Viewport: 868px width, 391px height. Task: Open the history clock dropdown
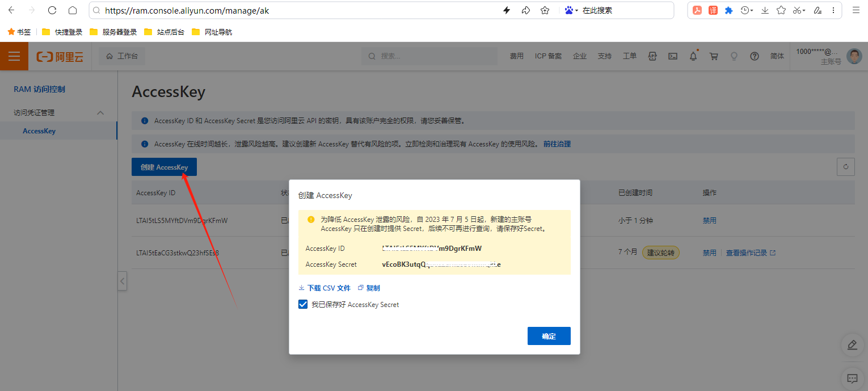[747, 10]
